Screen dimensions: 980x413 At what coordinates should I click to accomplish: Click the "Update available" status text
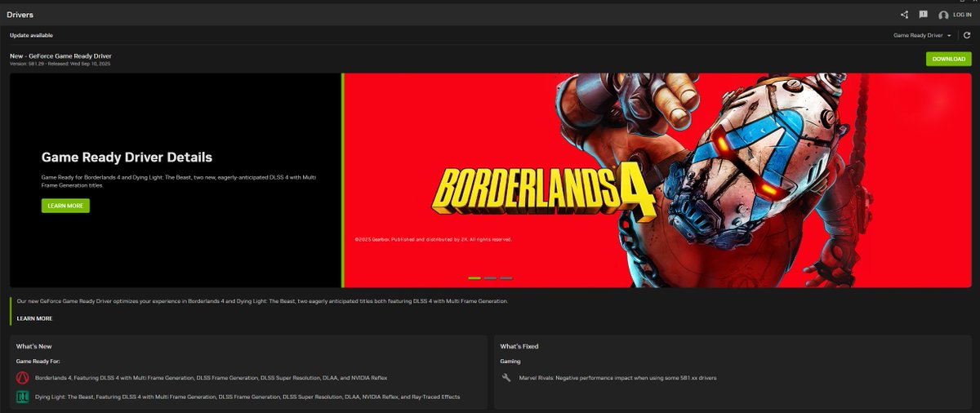click(31, 36)
